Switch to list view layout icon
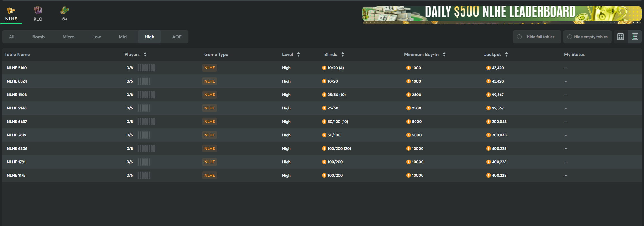 pyautogui.click(x=635, y=37)
